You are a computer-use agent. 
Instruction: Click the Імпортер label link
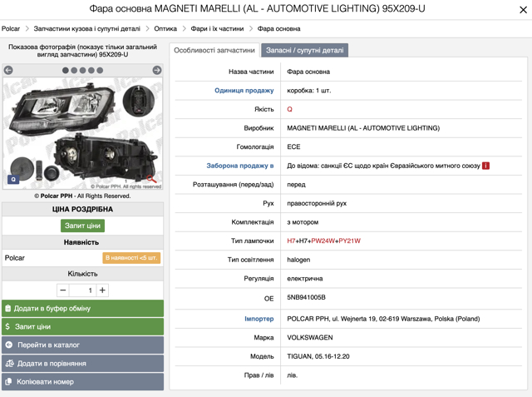259,319
